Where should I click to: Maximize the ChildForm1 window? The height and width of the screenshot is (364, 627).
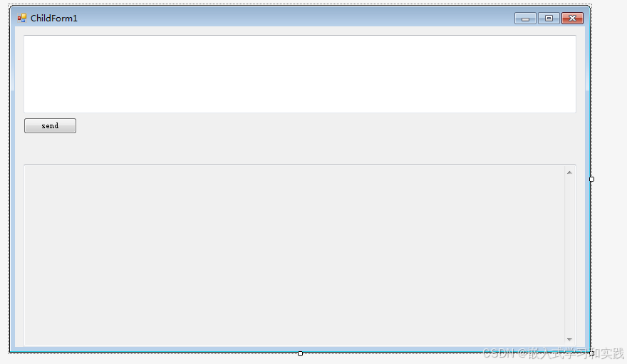(549, 19)
